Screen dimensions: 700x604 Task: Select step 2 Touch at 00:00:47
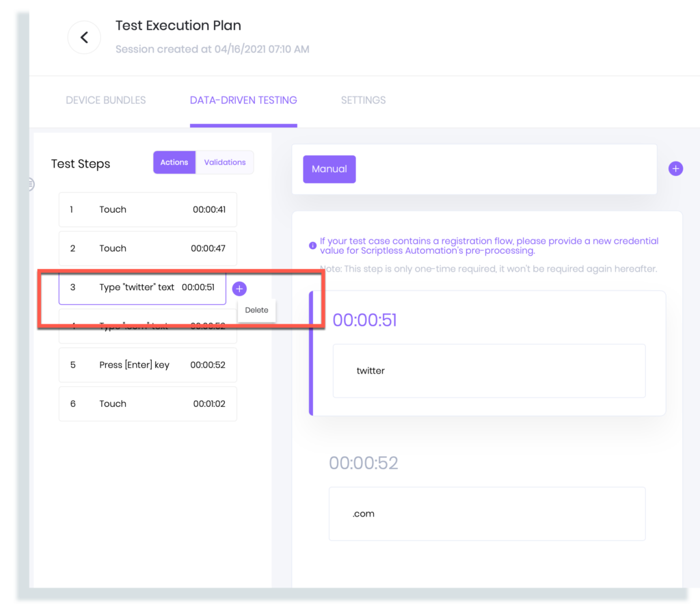pos(148,248)
